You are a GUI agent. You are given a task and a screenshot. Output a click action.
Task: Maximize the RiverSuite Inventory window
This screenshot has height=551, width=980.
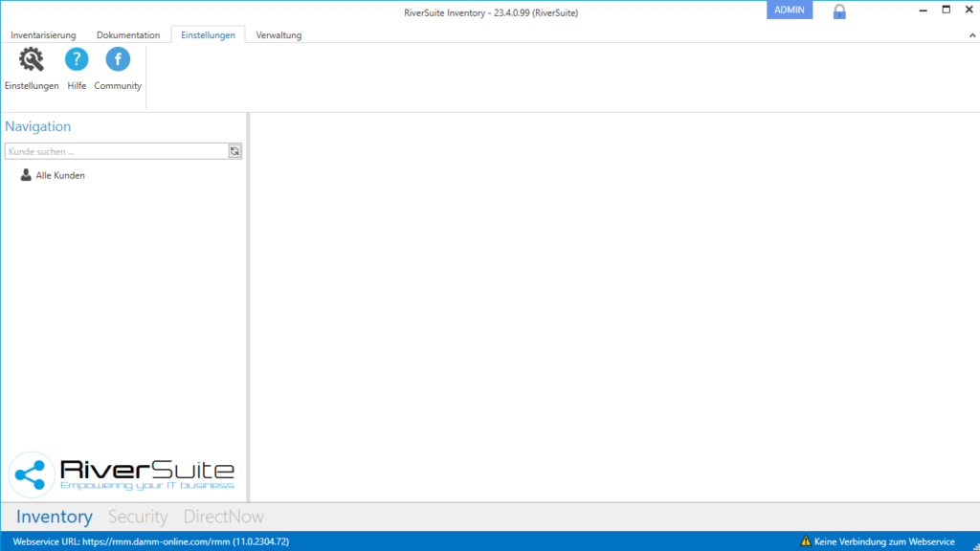point(946,10)
